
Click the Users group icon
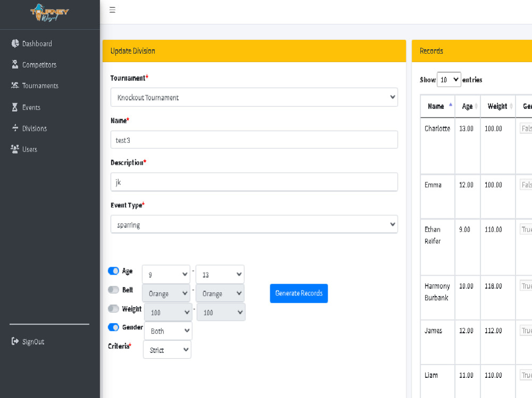coord(15,149)
